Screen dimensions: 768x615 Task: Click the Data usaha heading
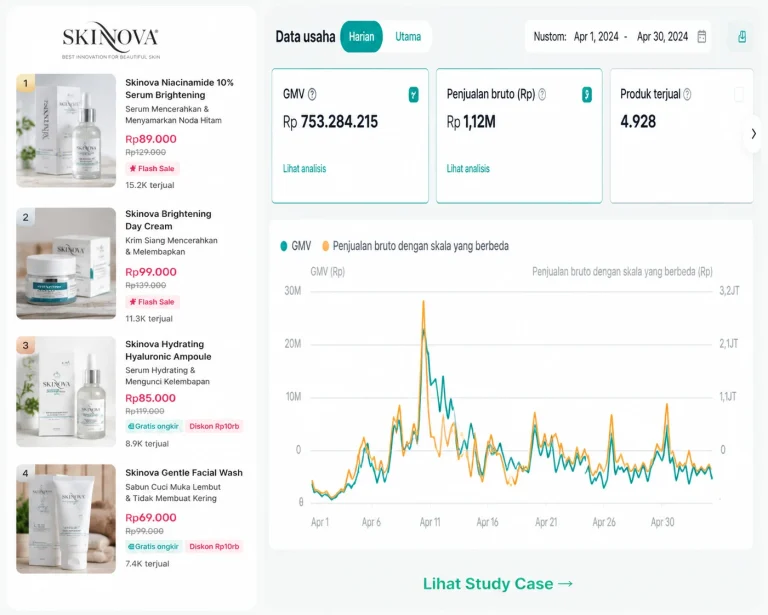coord(305,37)
